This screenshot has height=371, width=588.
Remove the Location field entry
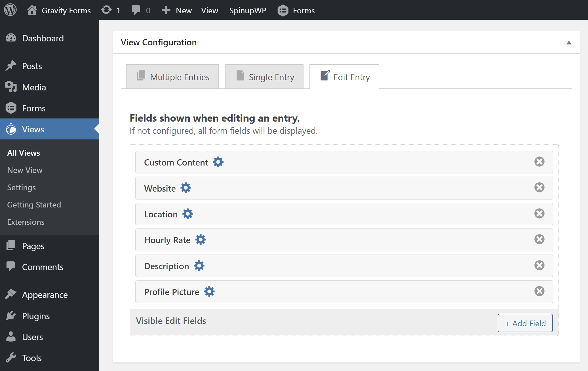539,213
